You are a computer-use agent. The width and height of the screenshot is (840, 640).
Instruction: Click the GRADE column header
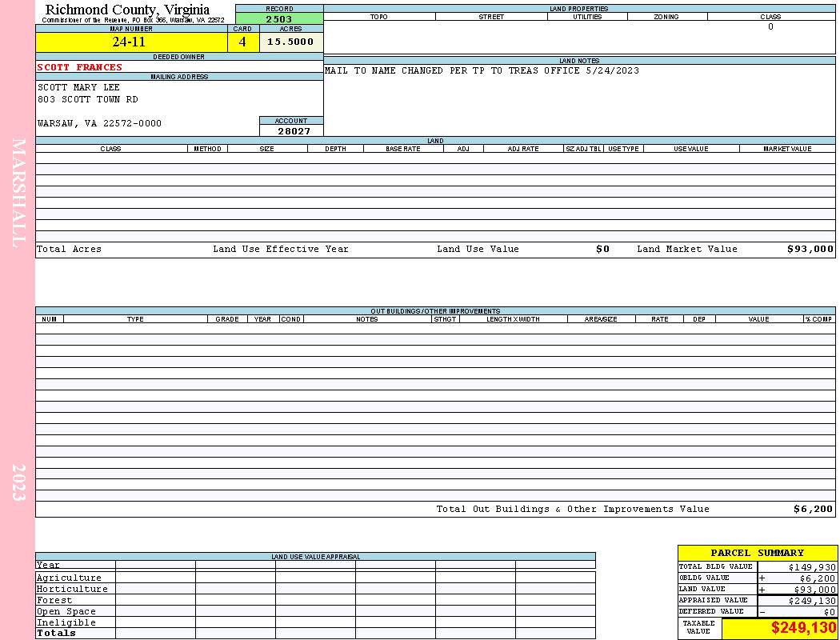227,318
